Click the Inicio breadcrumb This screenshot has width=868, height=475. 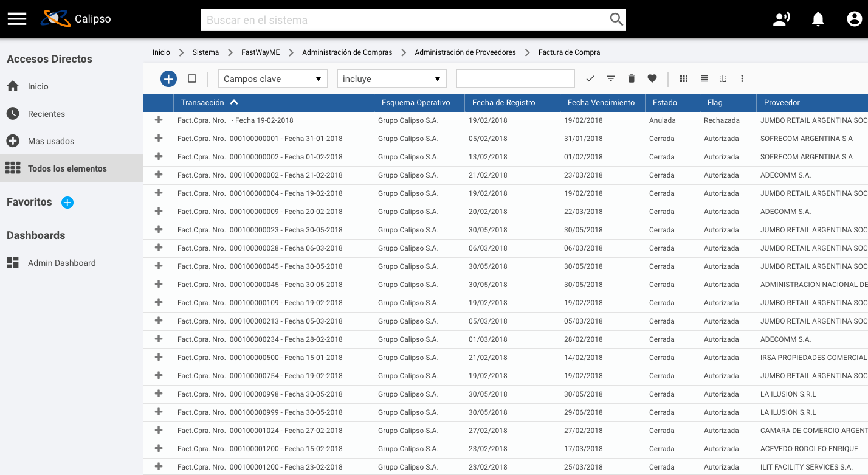click(161, 52)
